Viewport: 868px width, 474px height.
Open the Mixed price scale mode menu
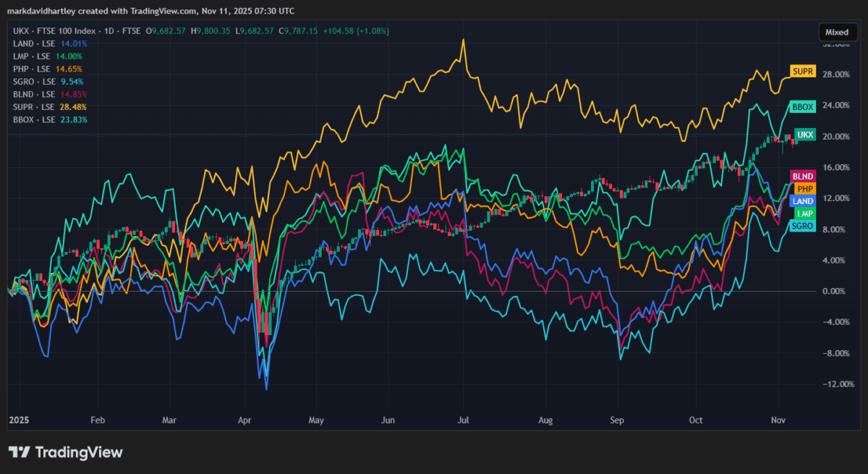tap(838, 32)
